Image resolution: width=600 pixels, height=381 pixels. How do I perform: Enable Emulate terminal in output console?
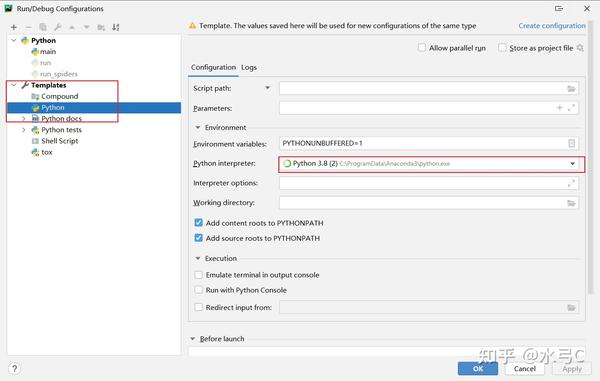tap(199, 275)
